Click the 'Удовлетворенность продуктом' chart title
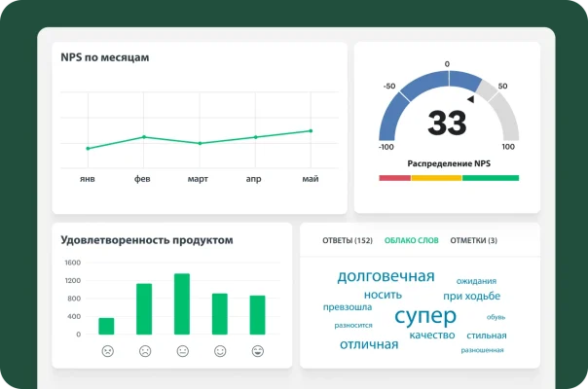The height and width of the screenshot is (389, 588). [147, 240]
